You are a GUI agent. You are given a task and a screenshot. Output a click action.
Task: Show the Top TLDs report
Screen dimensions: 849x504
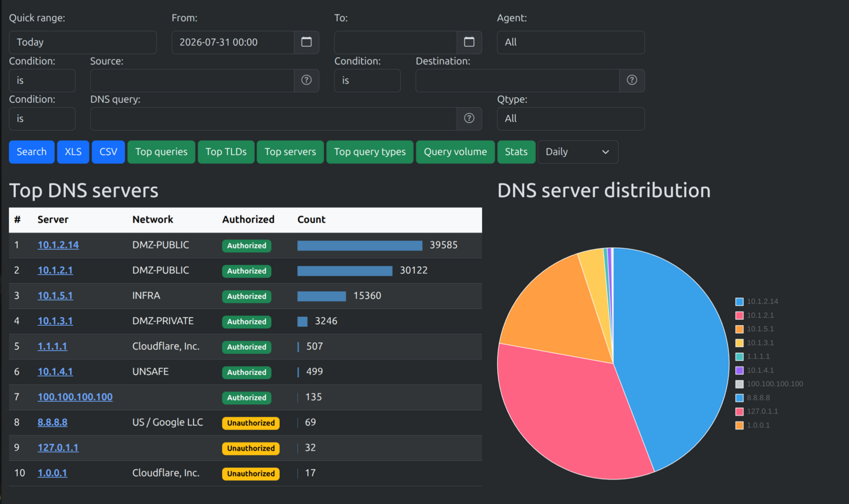pos(226,152)
